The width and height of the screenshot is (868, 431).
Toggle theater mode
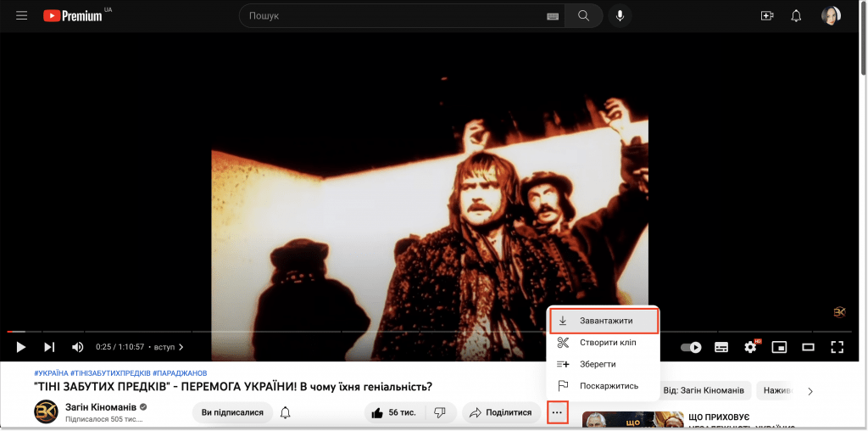[x=808, y=347]
